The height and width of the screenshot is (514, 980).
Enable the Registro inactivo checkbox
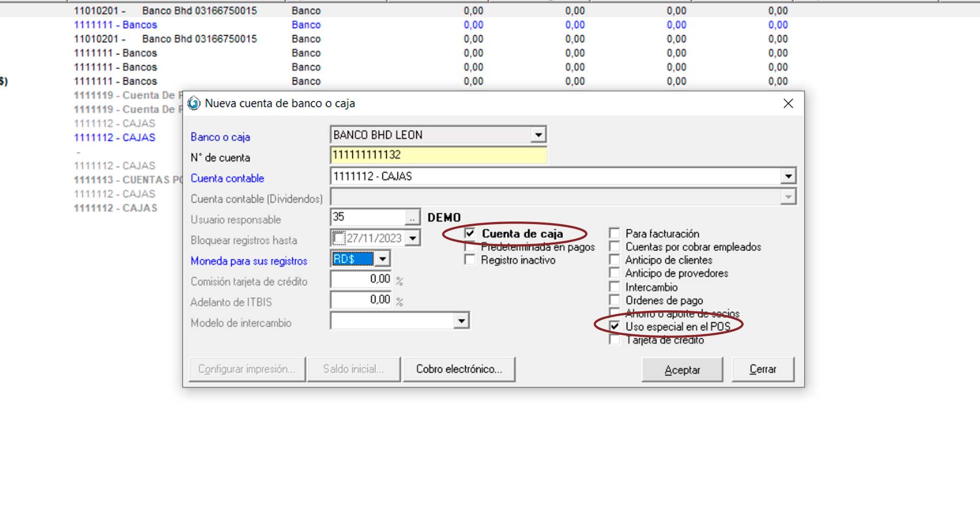pos(470,260)
